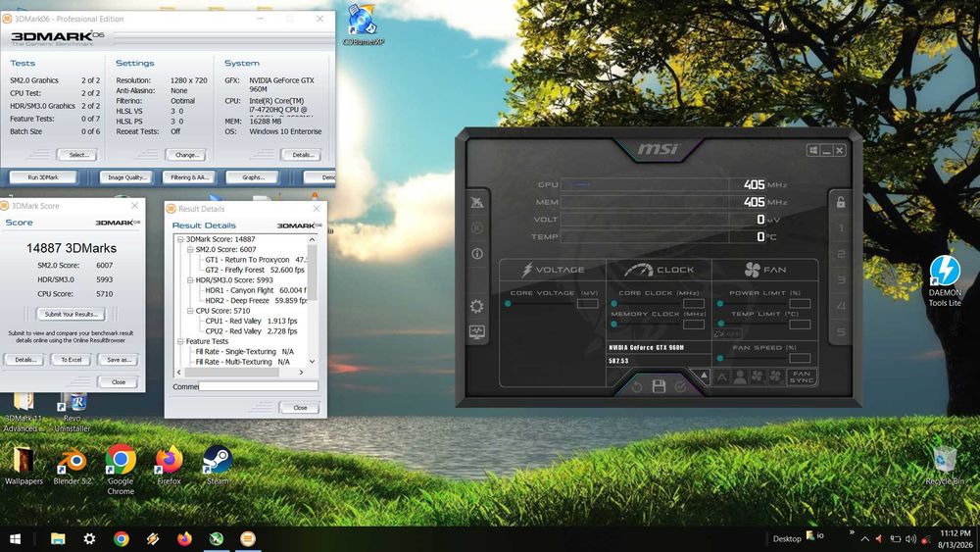
Task: Click the Afterburner Kombustor K icon
Action: (x=477, y=228)
